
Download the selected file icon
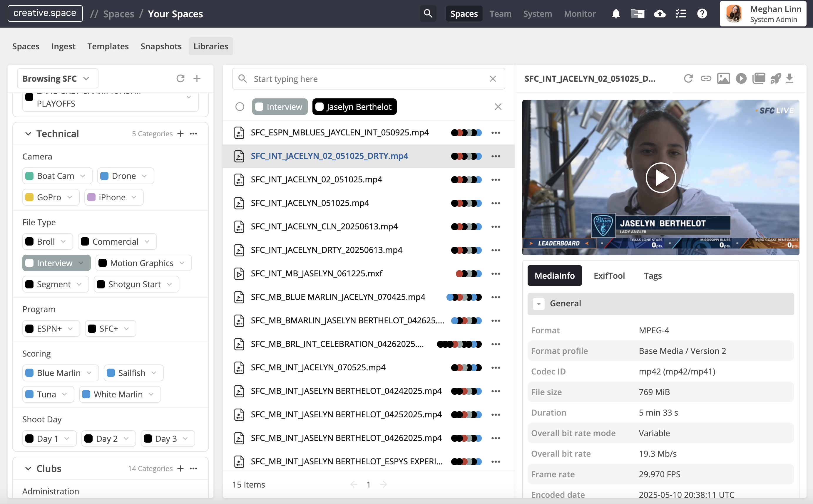click(x=789, y=79)
